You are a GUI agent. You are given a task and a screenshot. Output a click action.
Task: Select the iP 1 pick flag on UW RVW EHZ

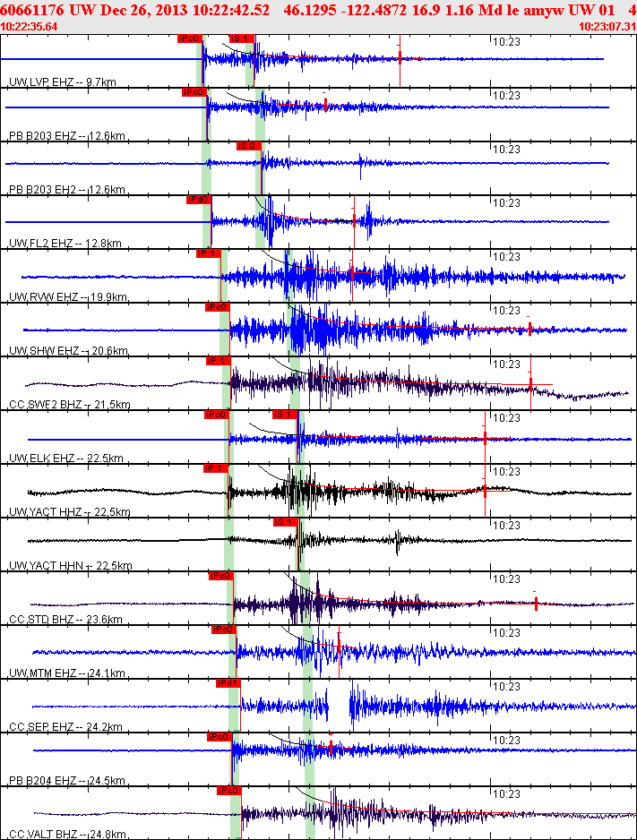[208, 253]
